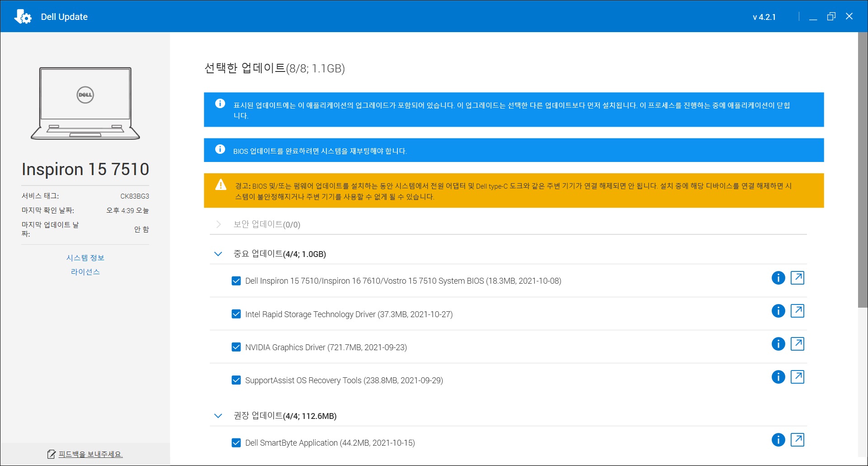Deselect Dell SmartByte Application checkbox
868x466 pixels.
(236, 443)
